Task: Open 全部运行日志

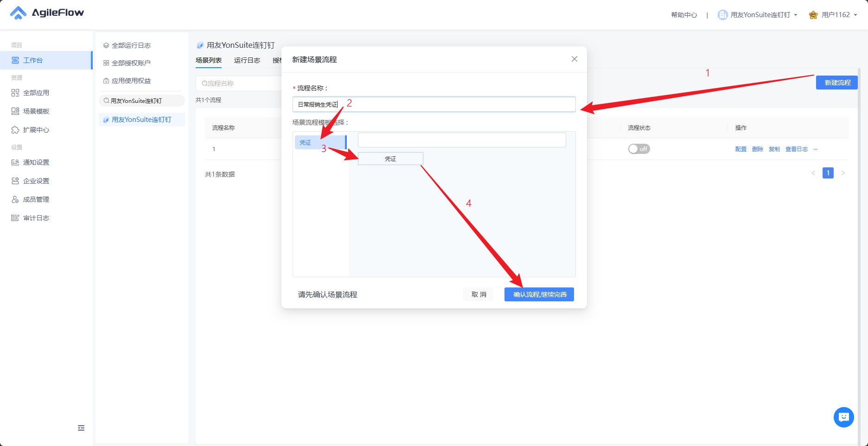Action: pyautogui.click(x=131, y=45)
